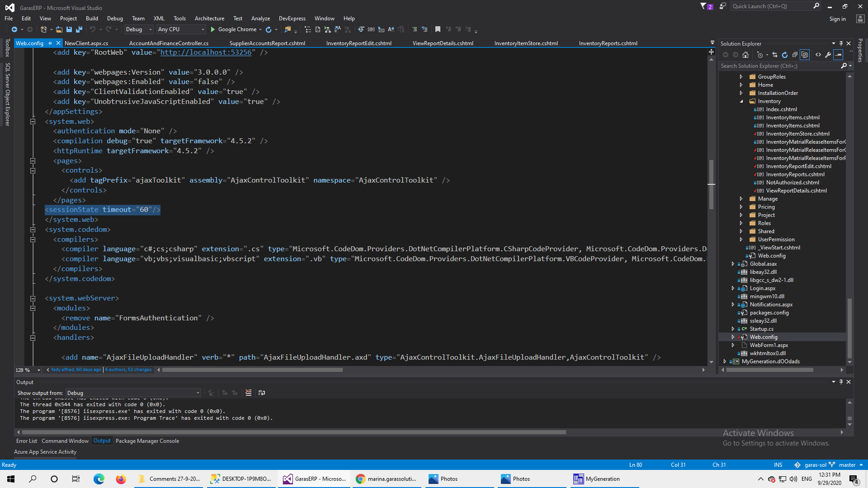Open Properties via wrench icon

[828, 55]
